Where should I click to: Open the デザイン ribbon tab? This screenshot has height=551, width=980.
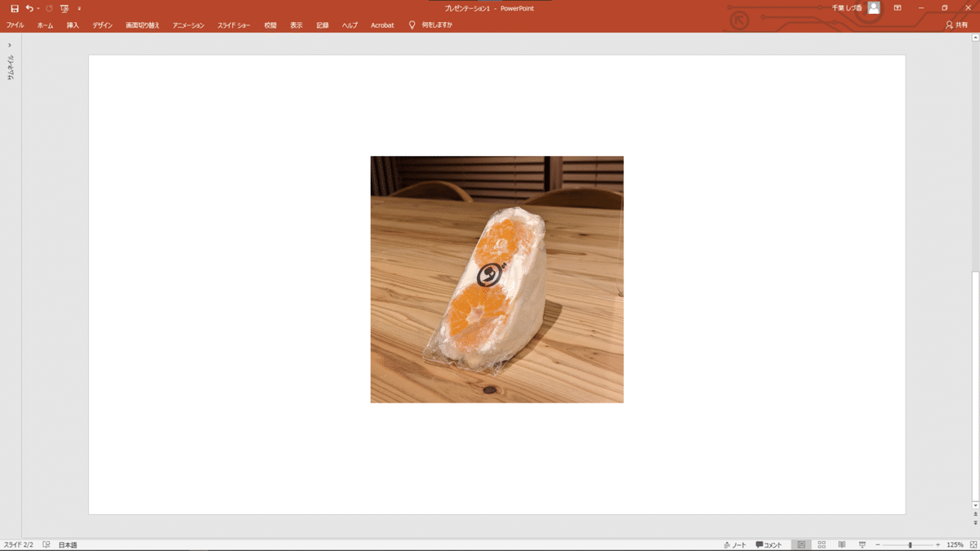[102, 25]
